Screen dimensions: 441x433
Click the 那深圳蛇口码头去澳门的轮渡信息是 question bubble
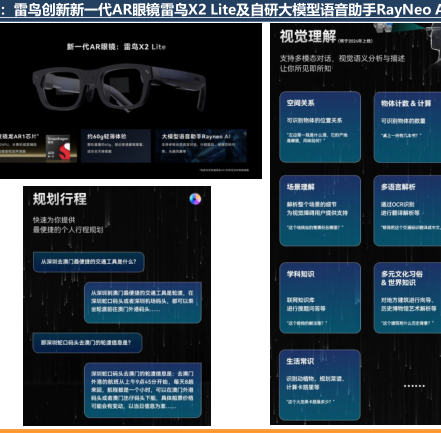click(87, 342)
